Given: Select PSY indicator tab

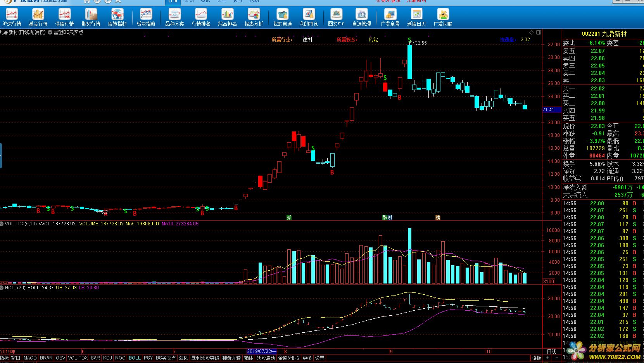Looking at the screenshot, I should (148, 358).
